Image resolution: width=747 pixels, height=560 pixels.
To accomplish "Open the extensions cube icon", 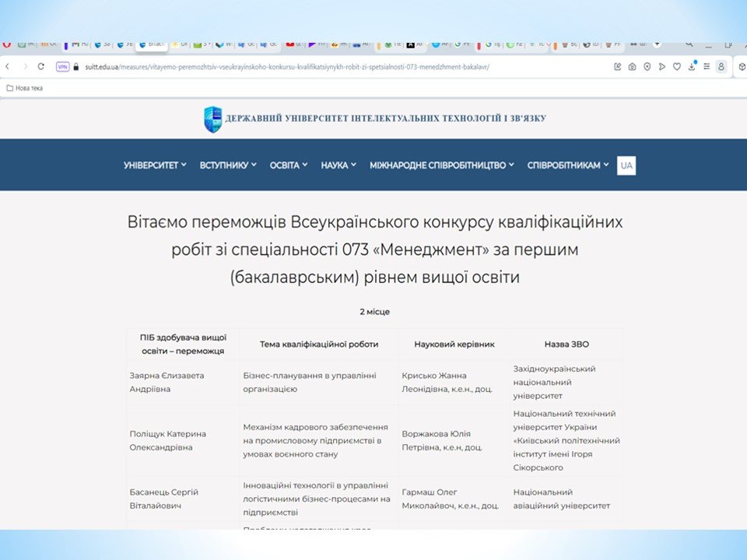I will coord(742,67).
